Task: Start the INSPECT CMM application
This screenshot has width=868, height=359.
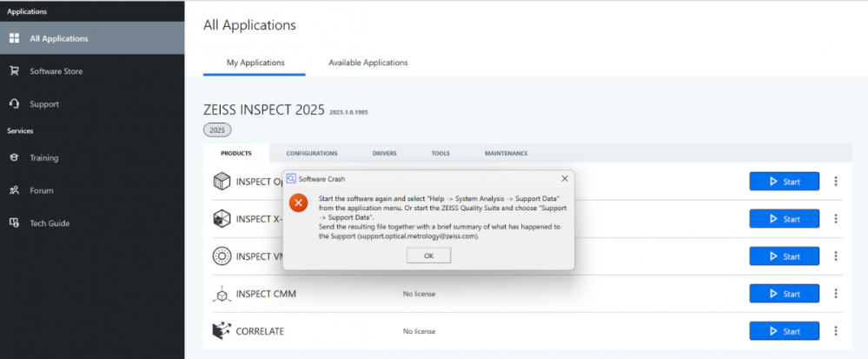Action: (x=784, y=294)
